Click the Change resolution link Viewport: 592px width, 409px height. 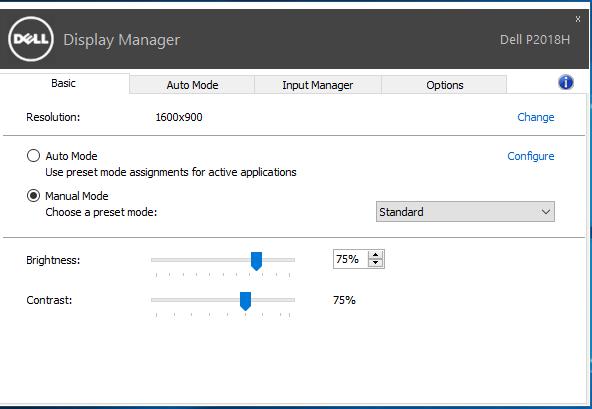point(535,117)
